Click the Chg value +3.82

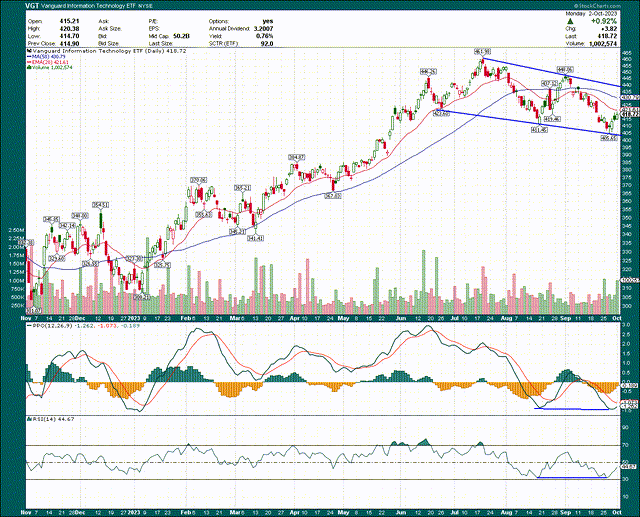click(609, 29)
